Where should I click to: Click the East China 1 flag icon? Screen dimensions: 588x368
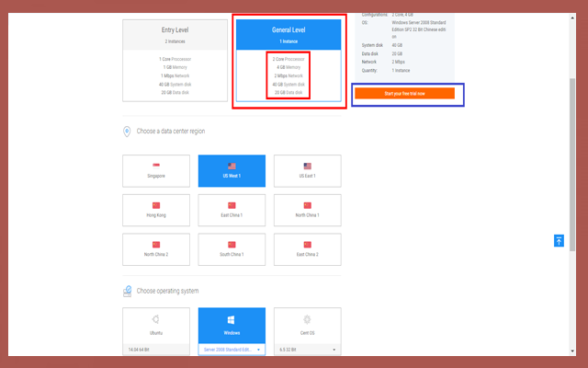click(x=232, y=204)
